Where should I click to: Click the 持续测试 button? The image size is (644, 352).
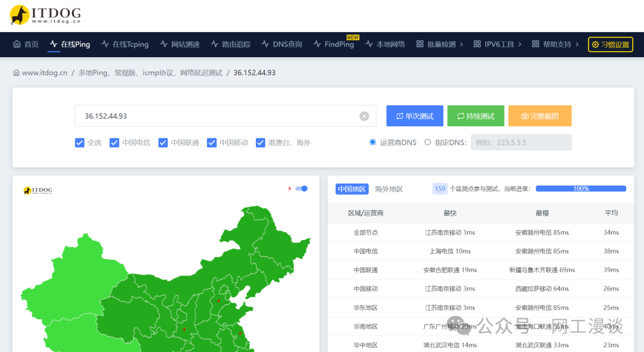(476, 116)
